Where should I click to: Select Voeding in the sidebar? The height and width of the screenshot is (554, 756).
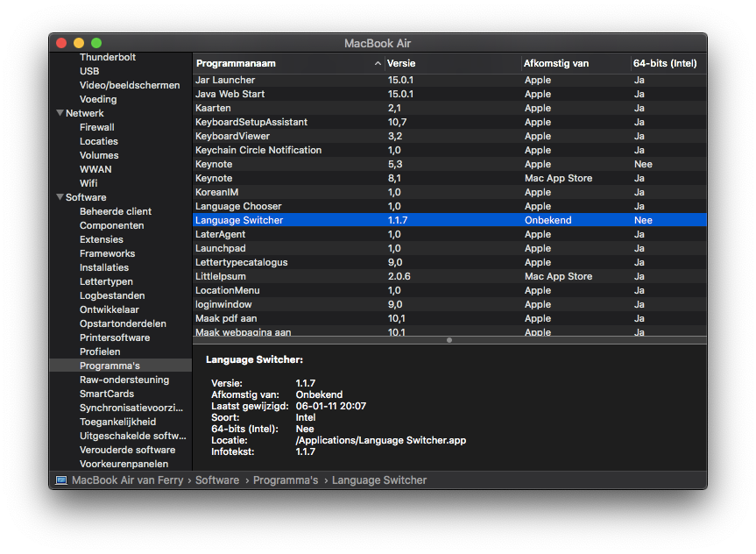click(x=98, y=99)
